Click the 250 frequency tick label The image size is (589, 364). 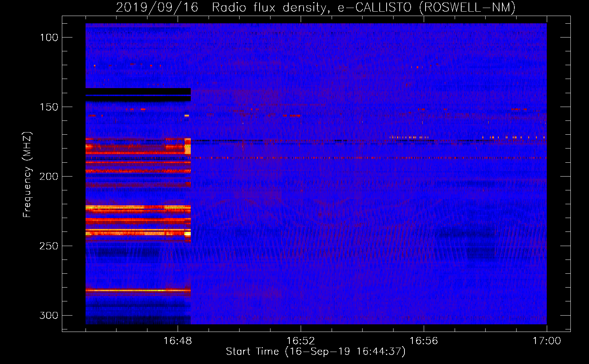(49, 246)
